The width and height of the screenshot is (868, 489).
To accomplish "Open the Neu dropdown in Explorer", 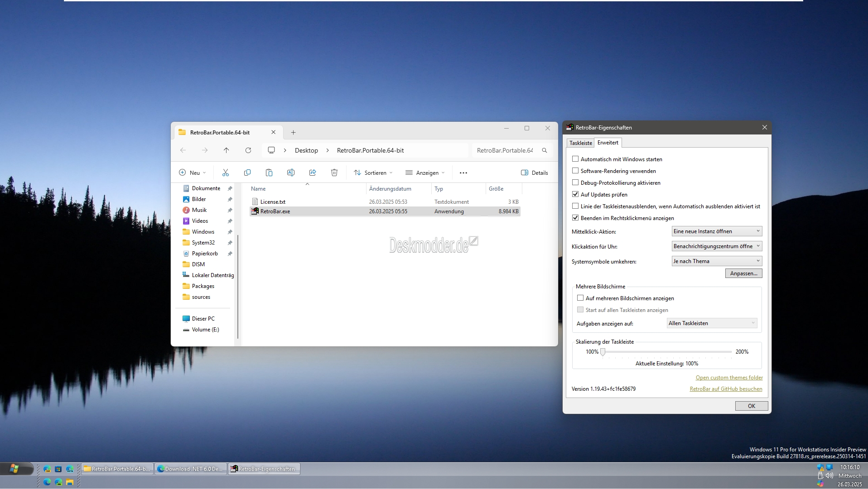I will pos(193,173).
